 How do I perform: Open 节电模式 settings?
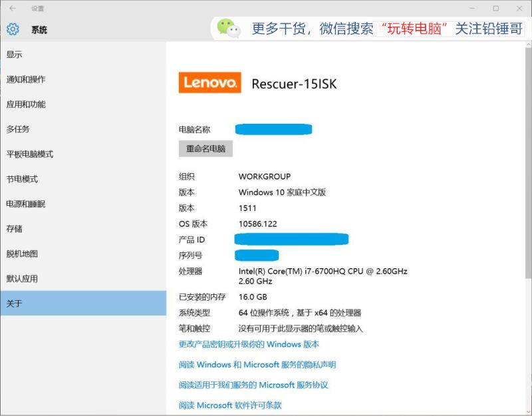[x=22, y=179]
